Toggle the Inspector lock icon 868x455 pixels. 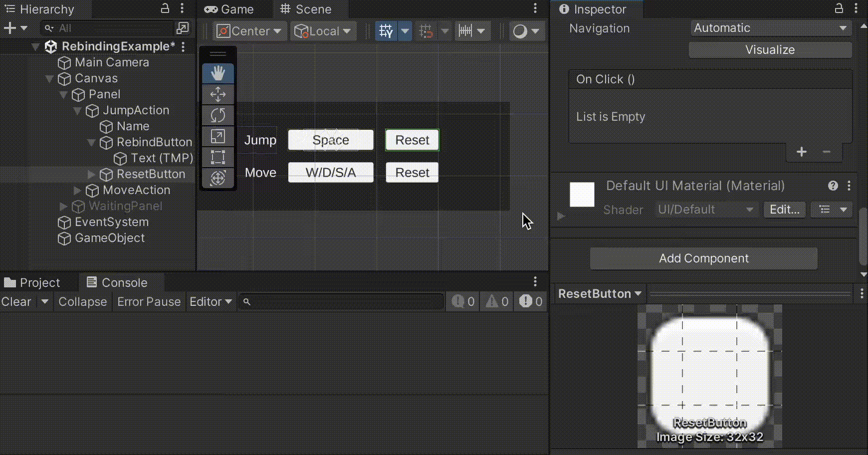click(x=839, y=8)
